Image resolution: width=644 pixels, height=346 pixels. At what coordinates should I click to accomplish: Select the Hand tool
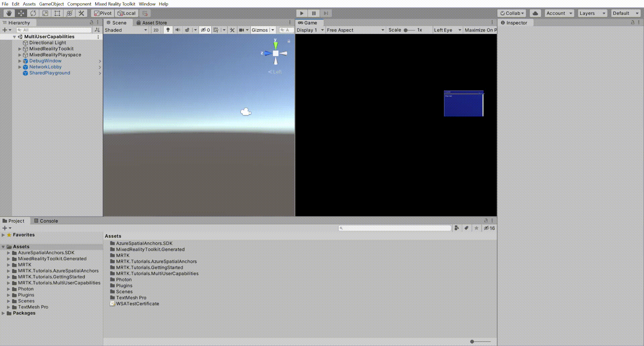tap(9, 13)
